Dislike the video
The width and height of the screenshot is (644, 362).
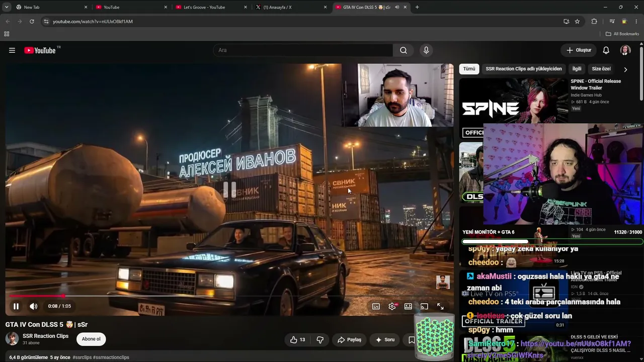[320, 340]
